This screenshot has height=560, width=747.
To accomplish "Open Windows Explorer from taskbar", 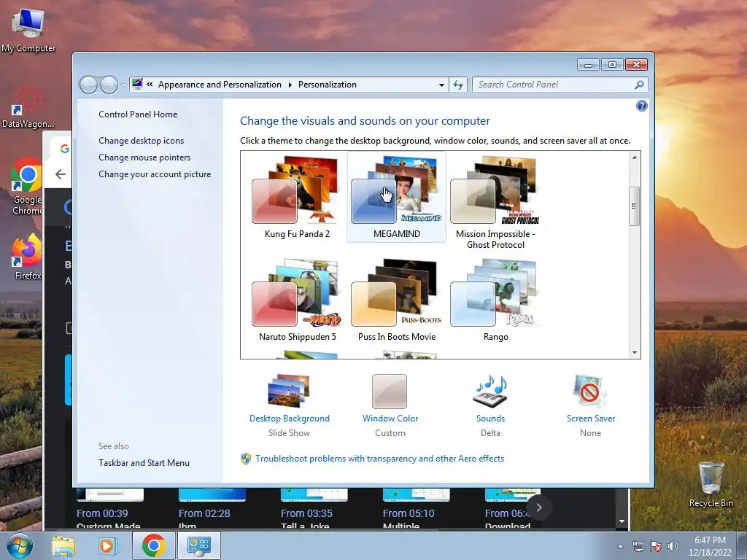I will pyautogui.click(x=63, y=545).
